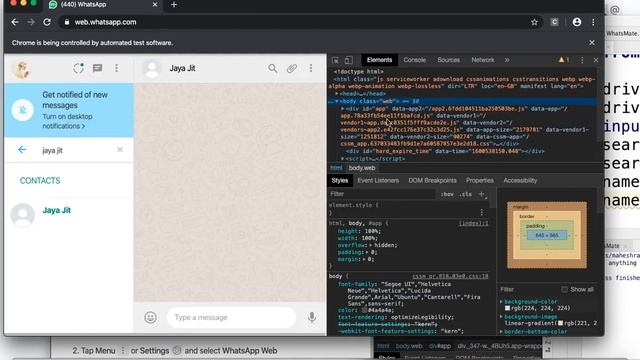
Task: Open DevTools customize menu dots
Action: (582, 60)
